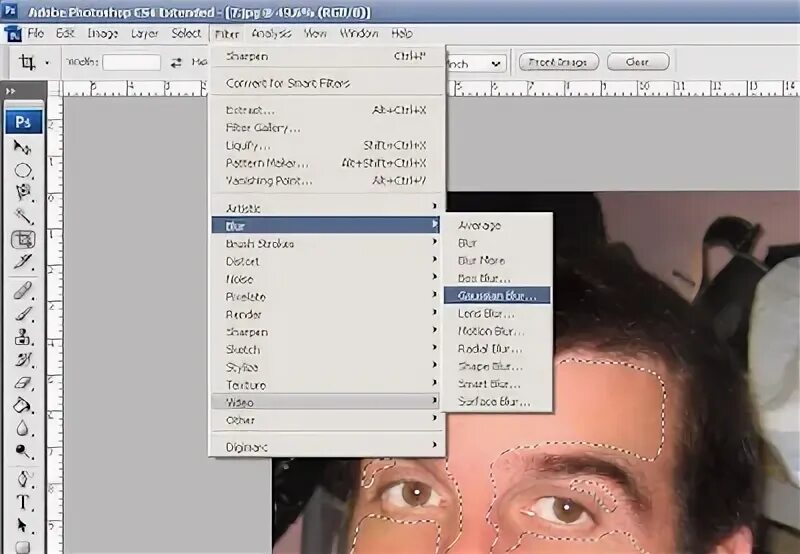Viewport: 800px width, 554px height.
Task: Click the crop tool preset icon in options bar
Action: [27, 62]
